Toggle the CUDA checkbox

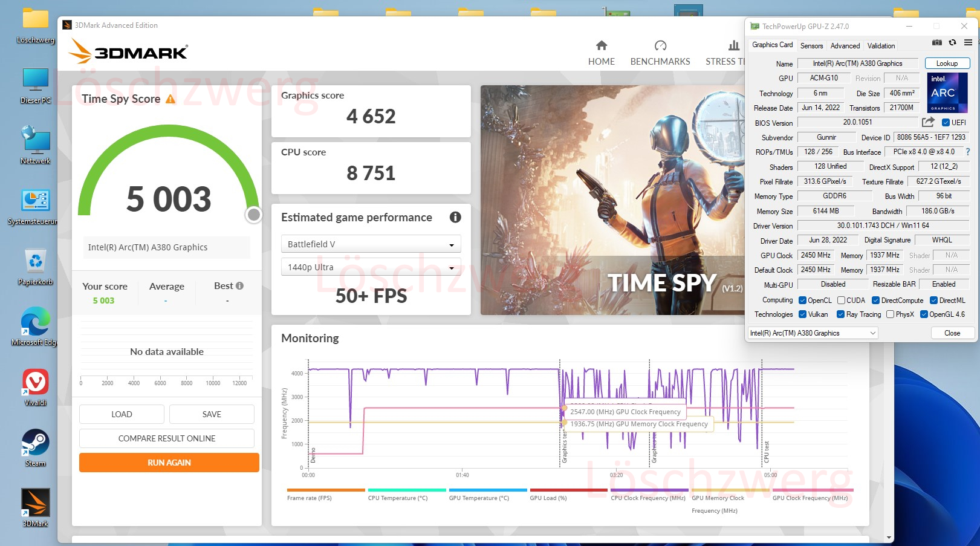click(841, 301)
